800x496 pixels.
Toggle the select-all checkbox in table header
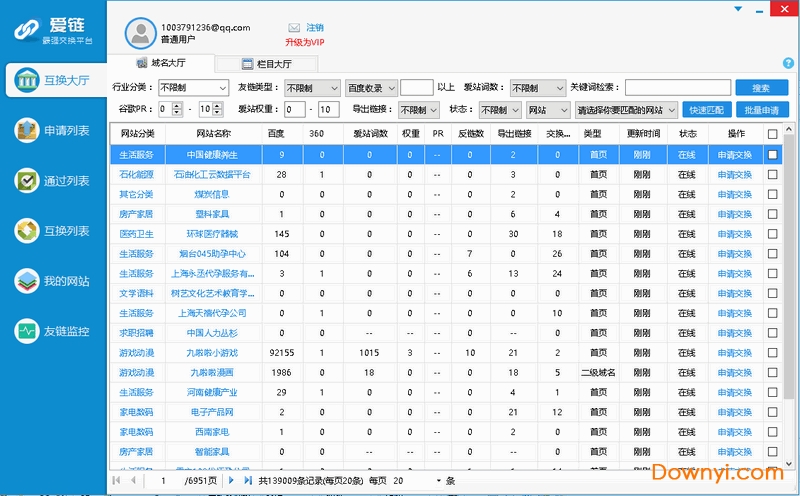click(x=772, y=134)
